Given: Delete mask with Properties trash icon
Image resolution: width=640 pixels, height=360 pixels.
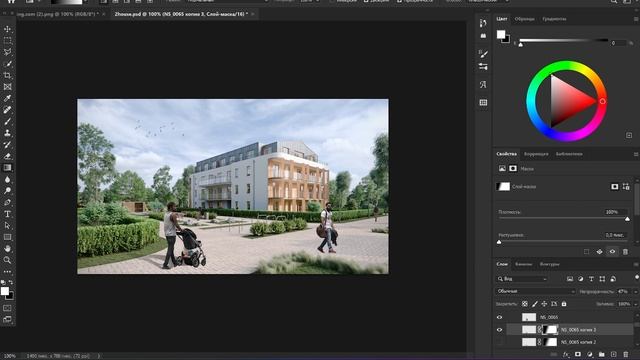Looking at the screenshot, I should (x=625, y=251).
